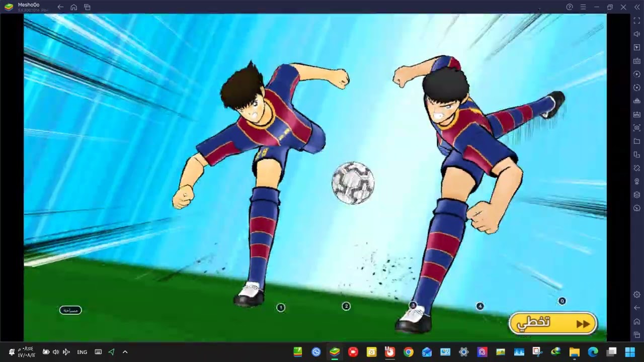This screenshot has height=362, width=644.
Task: Open the keyboard game controls icon
Action: (637, 61)
